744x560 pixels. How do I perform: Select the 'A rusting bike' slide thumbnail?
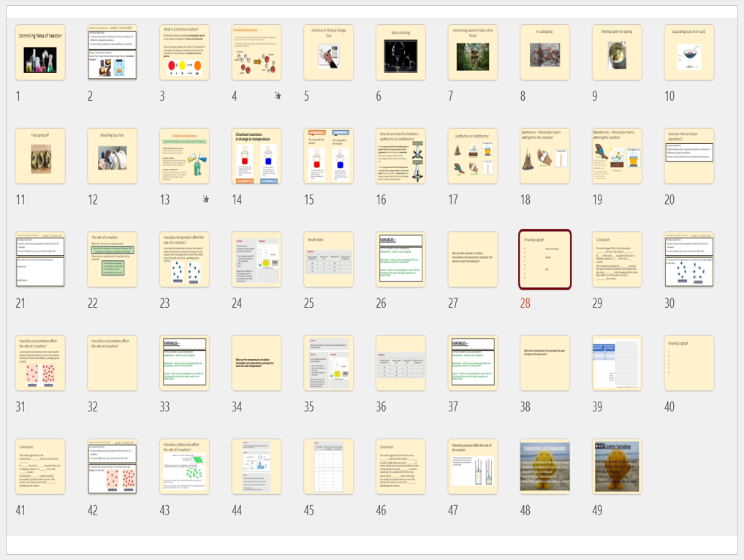click(544, 53)
